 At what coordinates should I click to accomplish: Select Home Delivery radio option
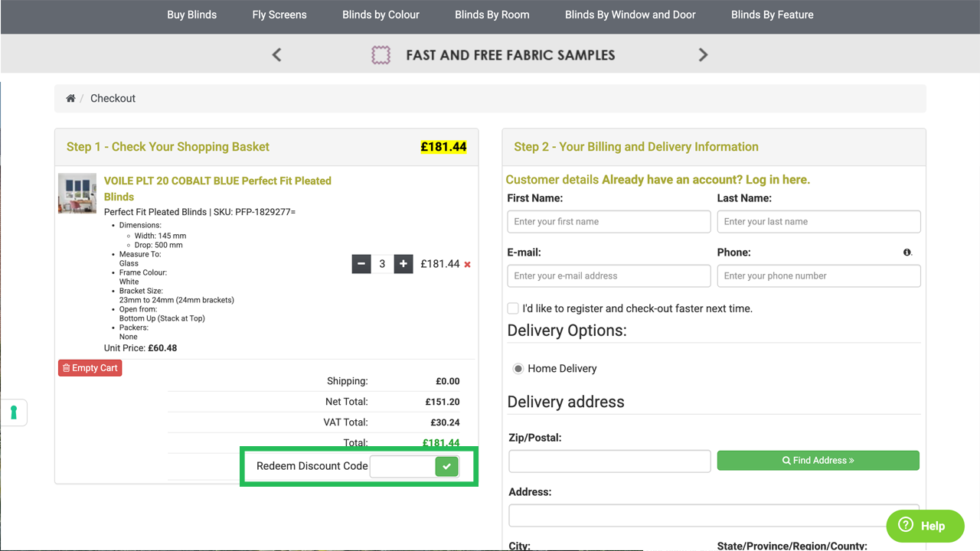[518, 369]
